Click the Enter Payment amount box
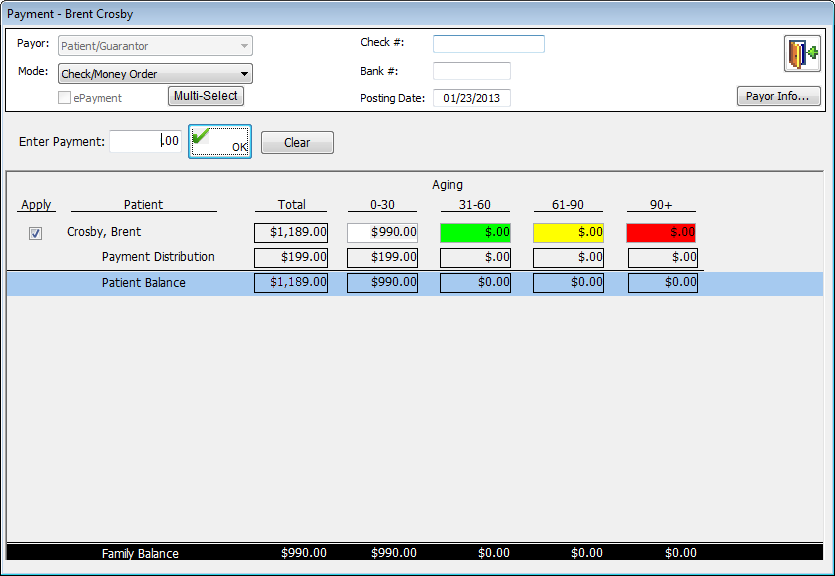This screenshot has height=576, width=835. pos(145,142)
